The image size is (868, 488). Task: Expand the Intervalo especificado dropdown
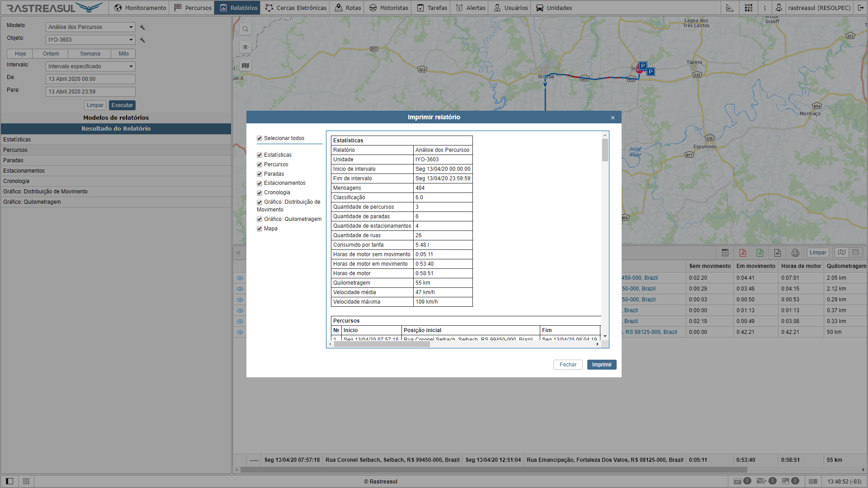point(90,66)
